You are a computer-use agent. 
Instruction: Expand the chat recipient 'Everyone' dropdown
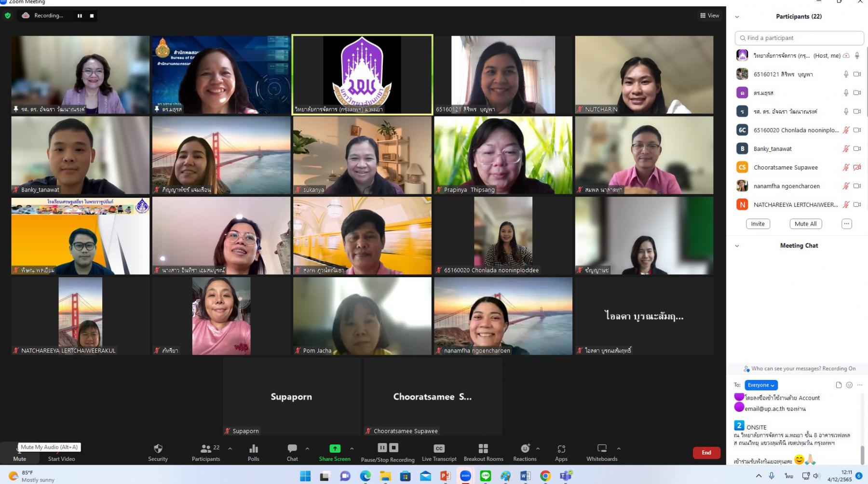tap(761, 385)
